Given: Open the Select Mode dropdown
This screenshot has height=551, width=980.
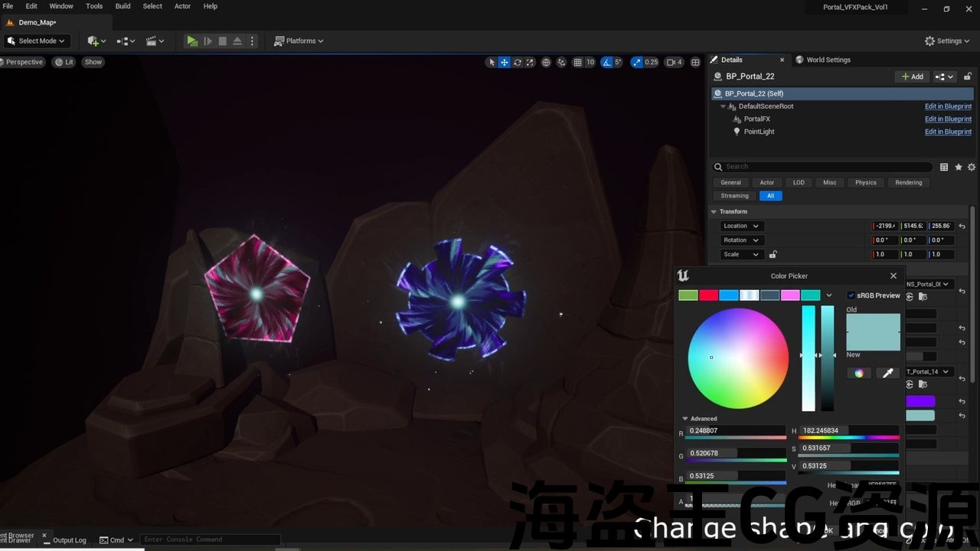Looking at the screenshot, I should pos(37,41).
